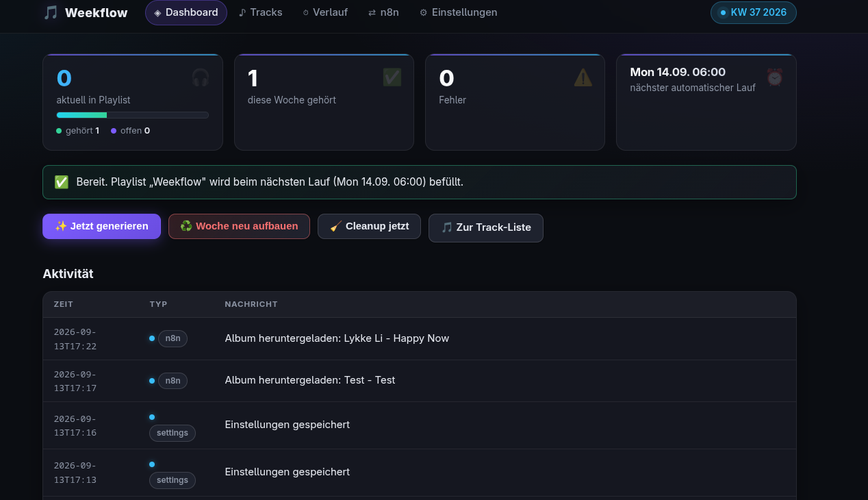Click the settings tag in the 17:13 row
The image size is (868, 500).
point(173,480)
